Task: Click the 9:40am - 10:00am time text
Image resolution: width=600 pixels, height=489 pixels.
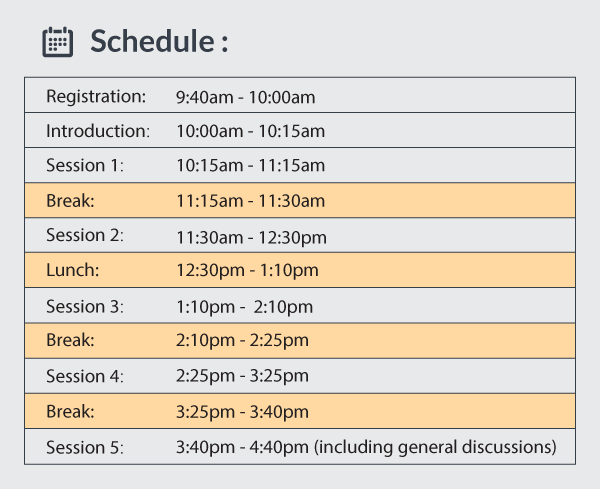Action: tap(246, 97)
